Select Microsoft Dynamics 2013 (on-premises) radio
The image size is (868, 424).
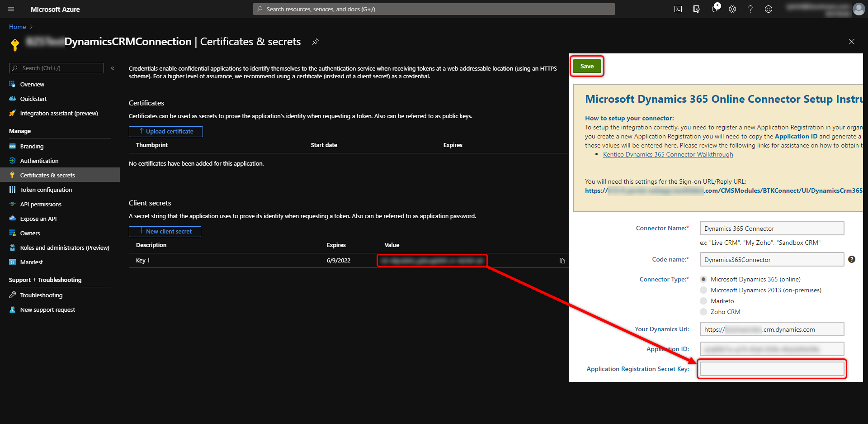tap(703, 290)
